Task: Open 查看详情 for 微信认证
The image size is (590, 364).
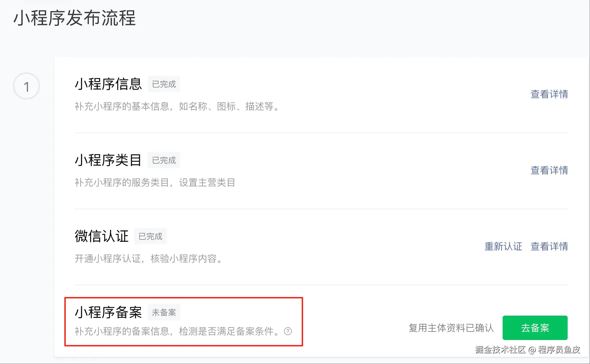Action: (x=549, y=246)
